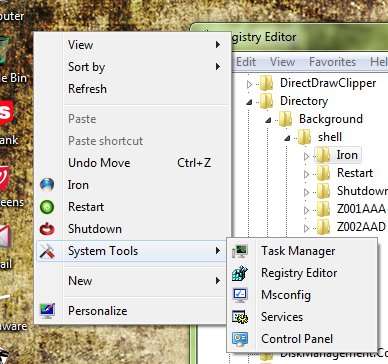Click the Task Manager icon in the submenu

pos(240,251)
